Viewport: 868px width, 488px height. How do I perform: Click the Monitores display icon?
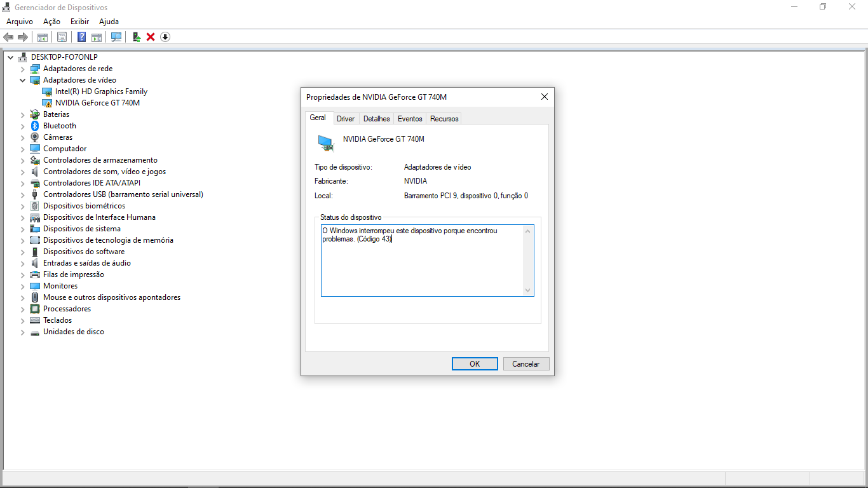pos(35,286)
